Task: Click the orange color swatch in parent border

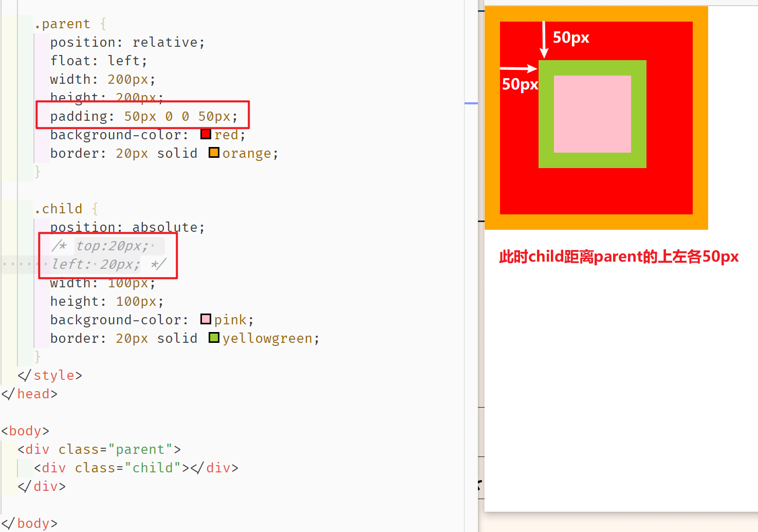Action: point(214,153)
